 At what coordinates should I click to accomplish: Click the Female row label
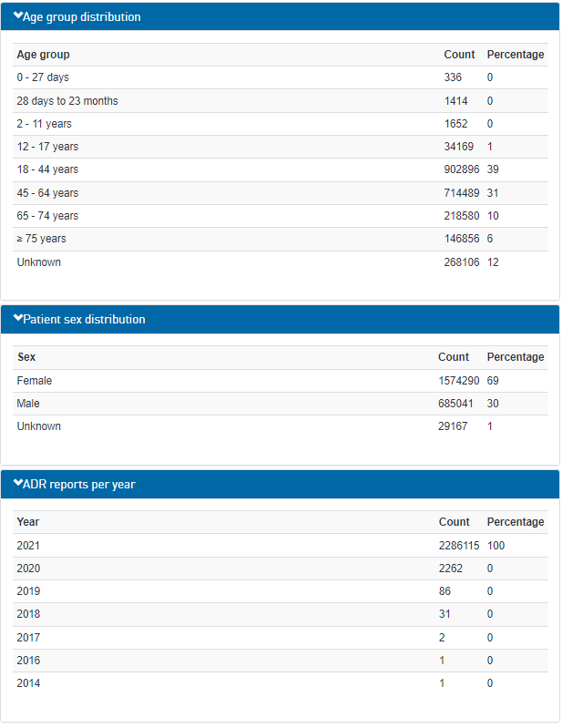pyautogui.click(x=35, y=380)
